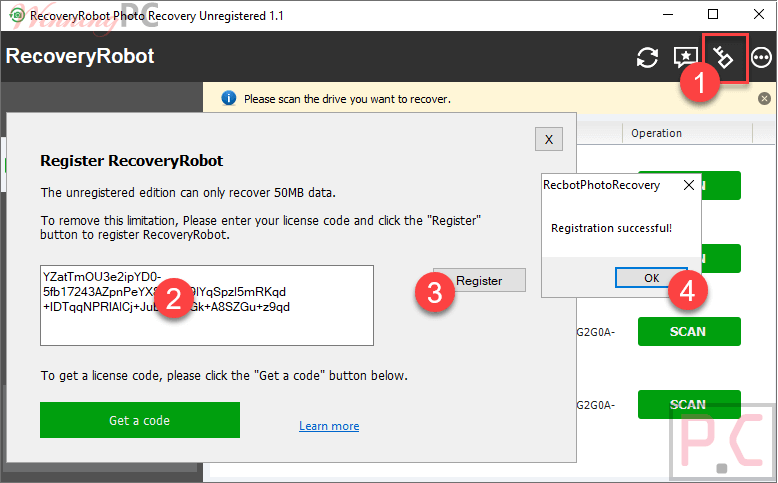Click the blue info icon in banner
The width and height of the screenshot is (778, 483).
click(228, 98)
